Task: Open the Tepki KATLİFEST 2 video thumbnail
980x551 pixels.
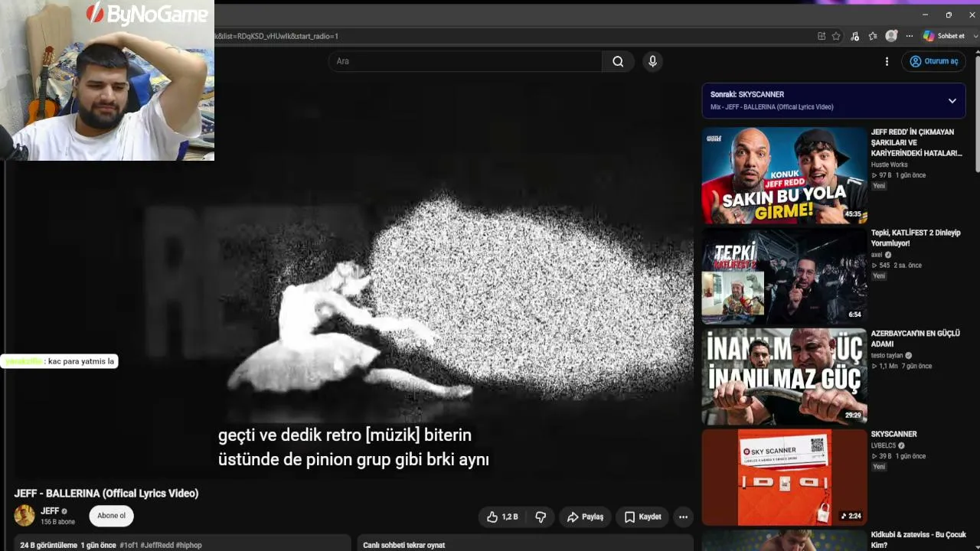Action: [x=784, y=276]
